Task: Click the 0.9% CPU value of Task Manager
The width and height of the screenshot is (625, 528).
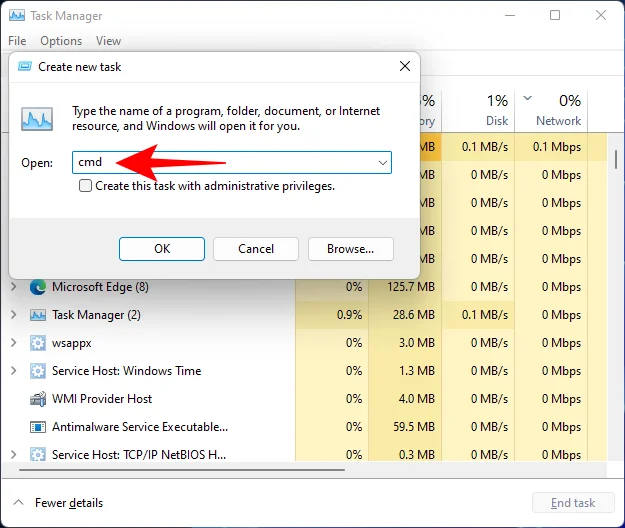Action: [350, 315]
